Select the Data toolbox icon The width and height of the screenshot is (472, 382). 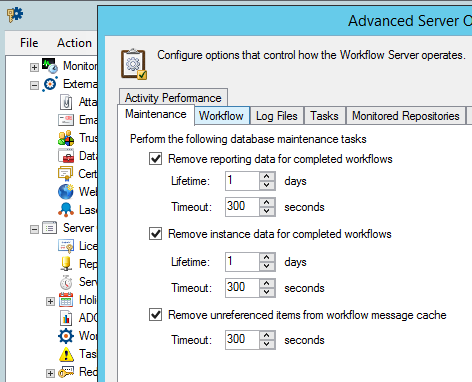[x=66, y=156]
